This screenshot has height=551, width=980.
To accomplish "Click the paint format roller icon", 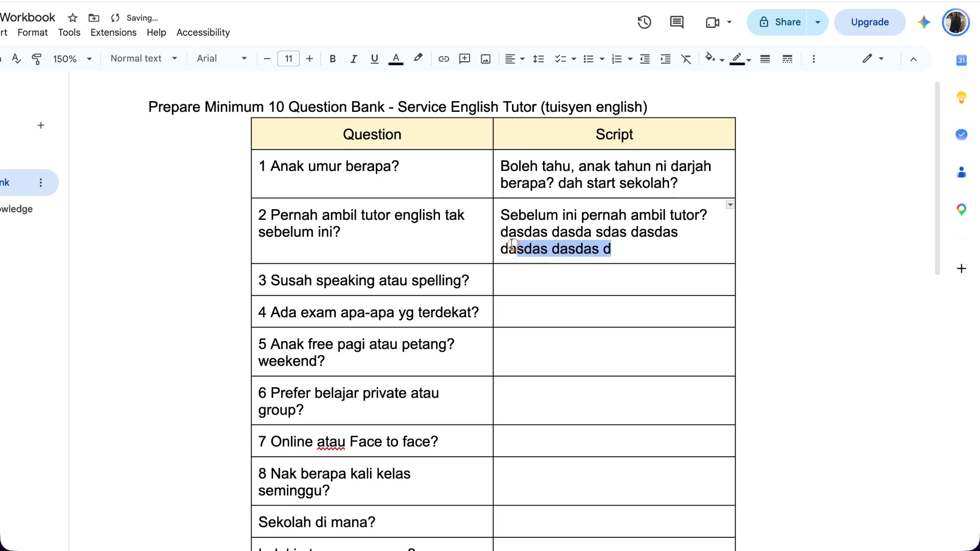I will pos(36,59).
